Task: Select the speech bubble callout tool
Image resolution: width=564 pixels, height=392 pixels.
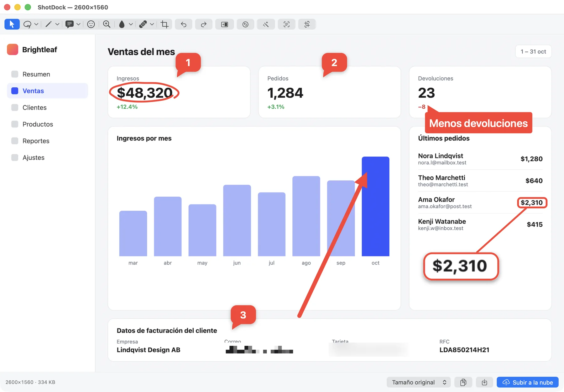Action: (x=70, y=24)
